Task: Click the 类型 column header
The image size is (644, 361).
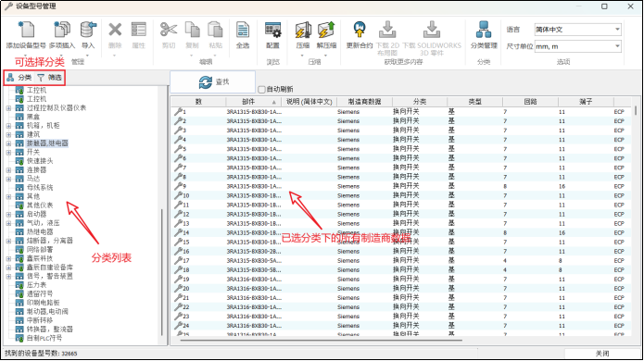Action: [x=474, y=101]
